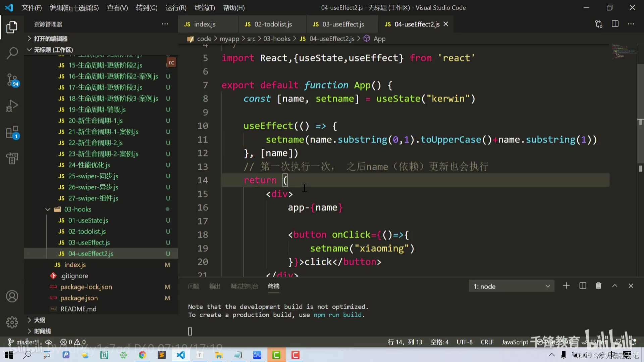Open Source Control view with 94 changes
This screenshot has width=644, height=362.
coord(12,80)
